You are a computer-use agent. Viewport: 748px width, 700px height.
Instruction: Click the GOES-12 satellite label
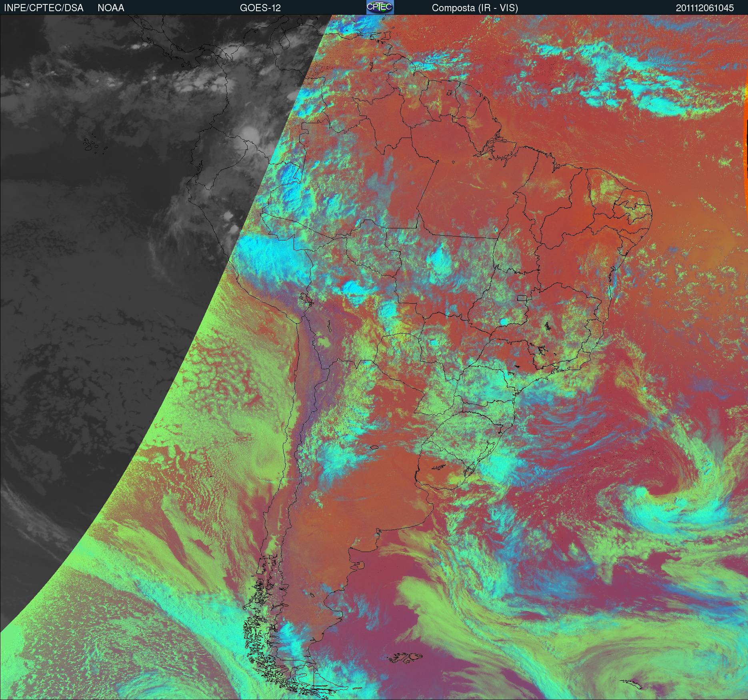[x=260, y=8]
